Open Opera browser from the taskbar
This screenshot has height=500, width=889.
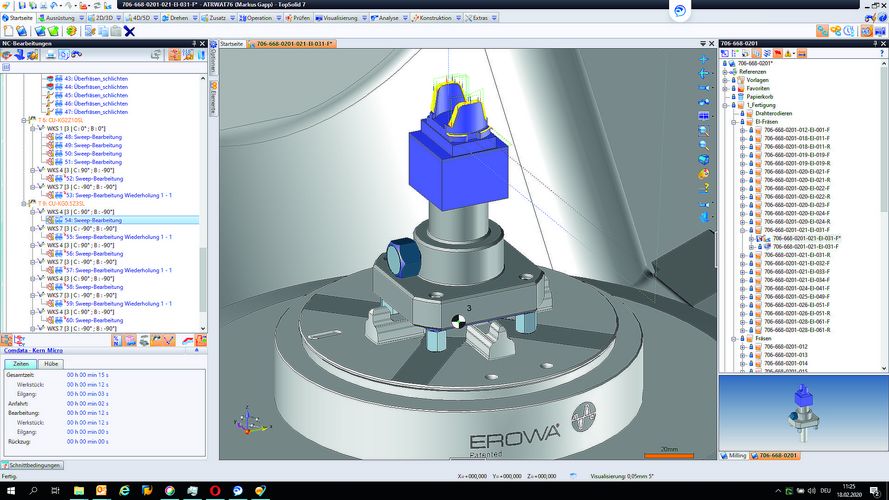pos(215,491)
